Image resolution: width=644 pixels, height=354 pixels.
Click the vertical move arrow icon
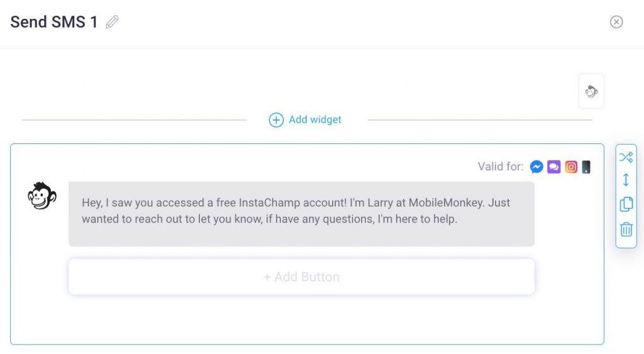pos(626,180)
